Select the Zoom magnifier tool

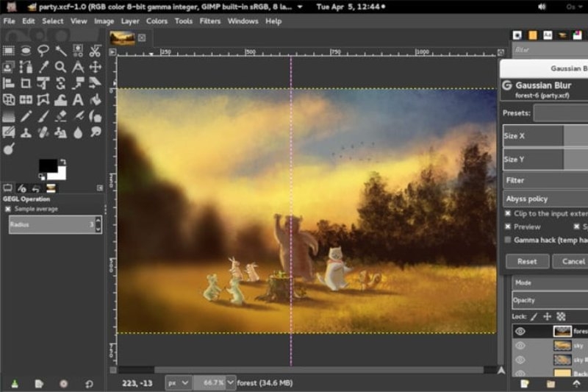[x=60, y=67]
